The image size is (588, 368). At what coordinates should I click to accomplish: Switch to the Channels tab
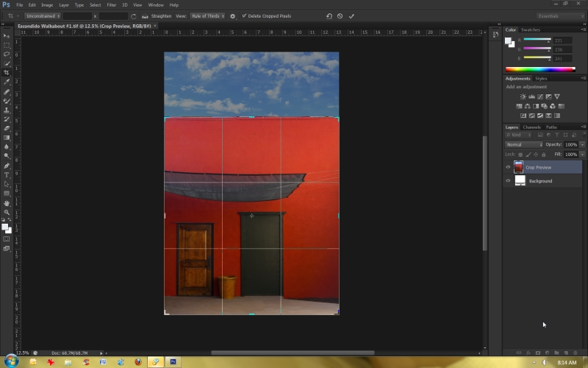coord(531,127)
